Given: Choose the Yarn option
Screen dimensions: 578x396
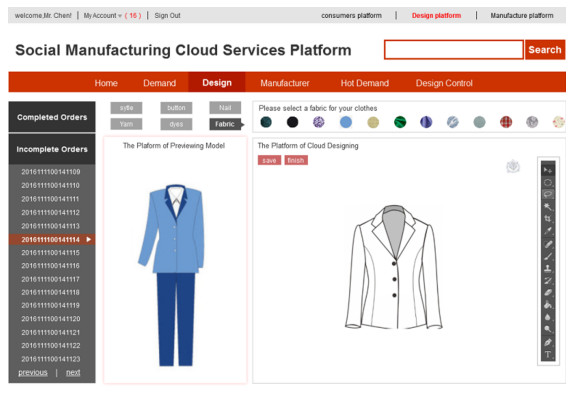Looking at the screenshot, I should pos(126,124).
